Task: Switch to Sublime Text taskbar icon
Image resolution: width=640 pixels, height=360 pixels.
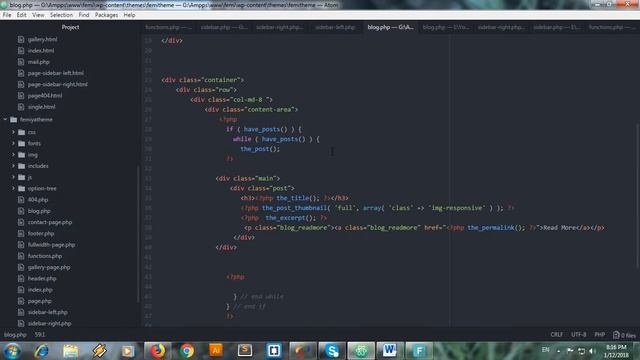Action: (244, 351)
